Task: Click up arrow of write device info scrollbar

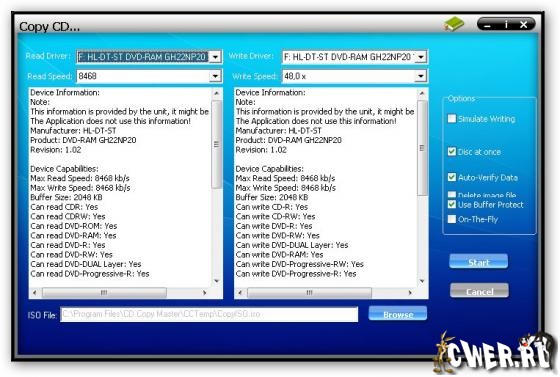Action: pos(422,94)
